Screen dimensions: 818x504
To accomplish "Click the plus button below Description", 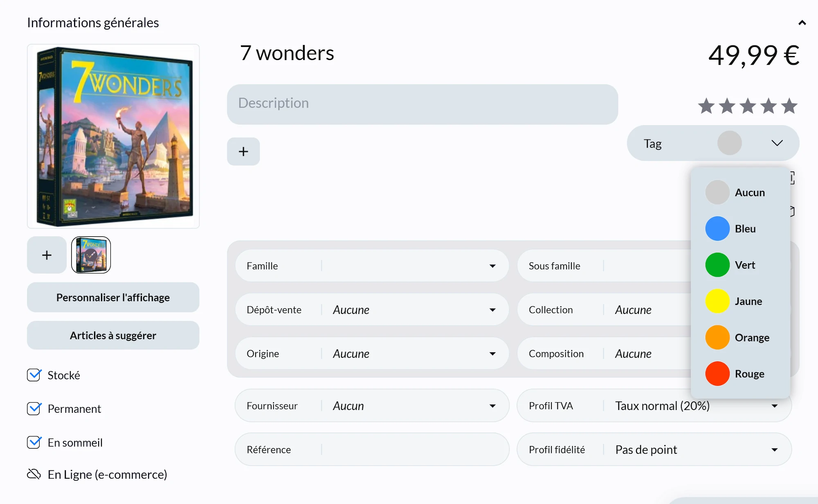I will point(243,152).
